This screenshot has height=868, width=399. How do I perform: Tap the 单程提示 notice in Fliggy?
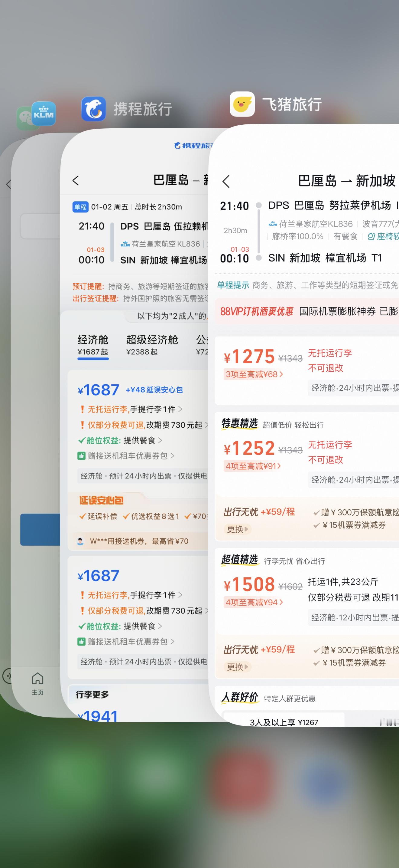coord(307,285)
